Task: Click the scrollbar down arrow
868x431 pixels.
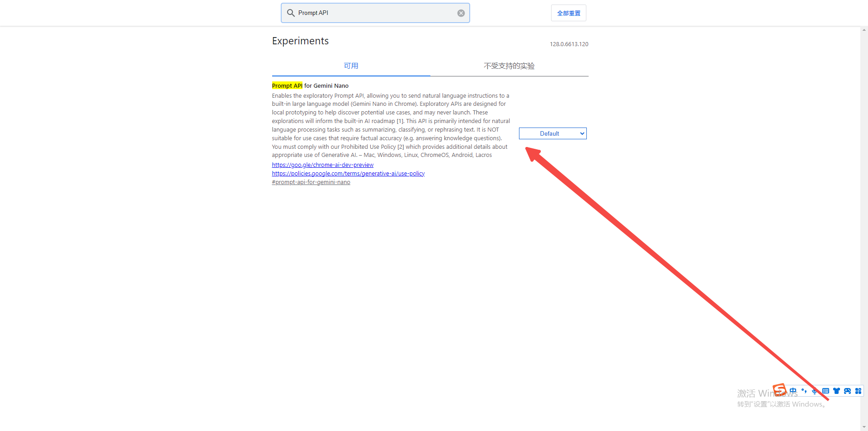Action: pyautogui.click(x=864, y=427)
